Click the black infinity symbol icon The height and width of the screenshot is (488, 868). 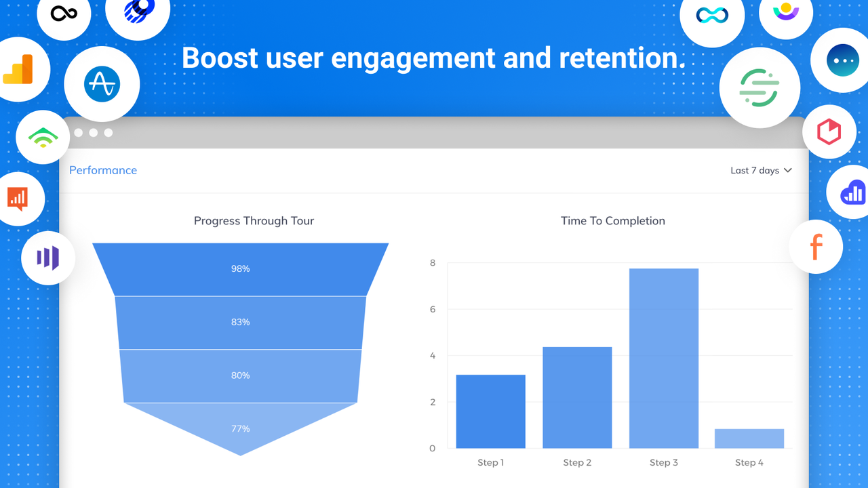[64, 12]
